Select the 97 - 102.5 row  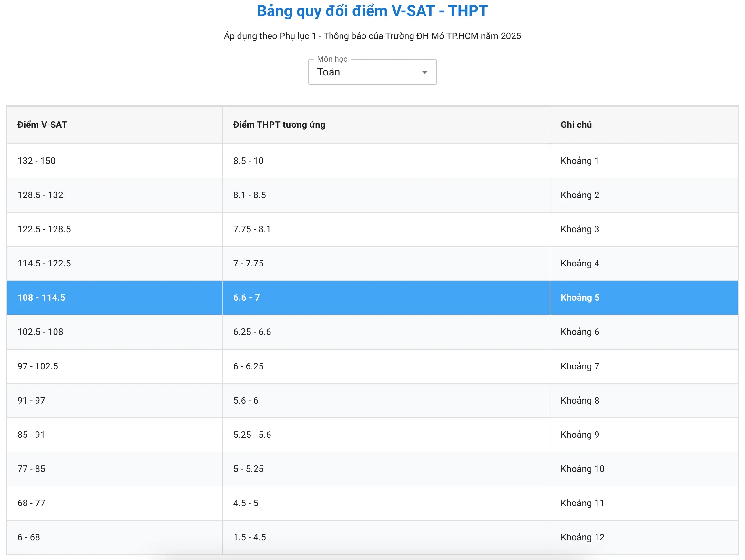38,366
